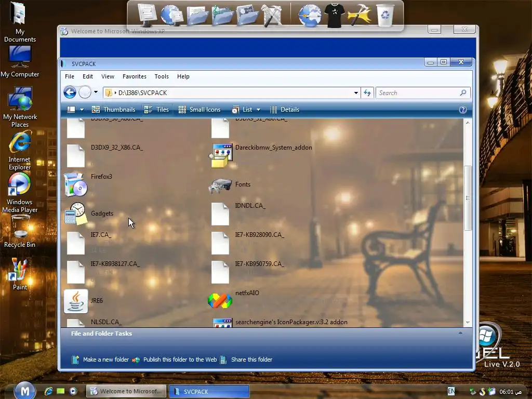Select the JRE6 Java file icon
The image size is (532, 399).
[76, 301]
